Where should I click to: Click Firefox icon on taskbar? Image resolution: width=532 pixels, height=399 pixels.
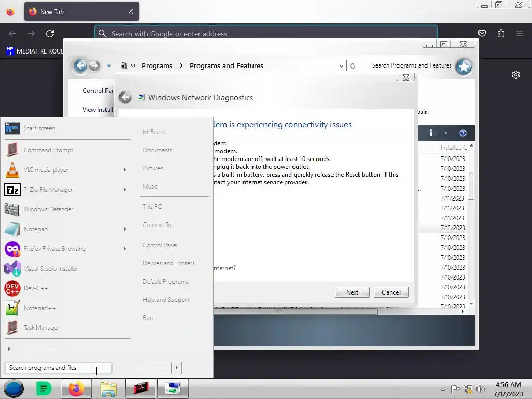pos(76,389)
